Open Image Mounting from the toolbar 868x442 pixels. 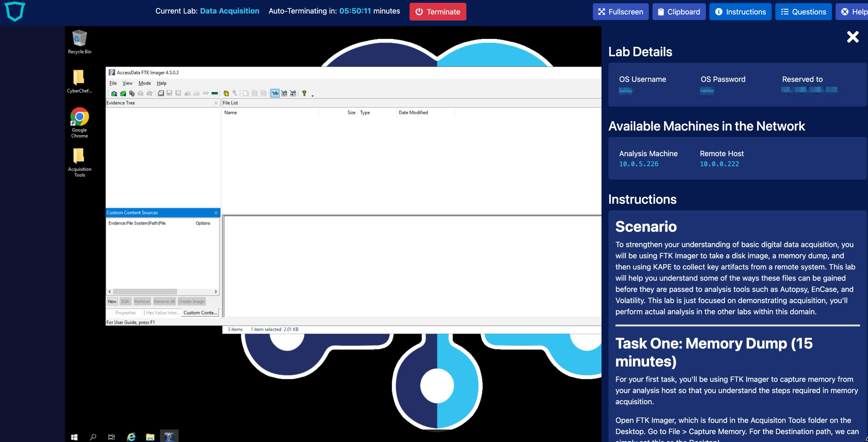click(x=132, y=93)
